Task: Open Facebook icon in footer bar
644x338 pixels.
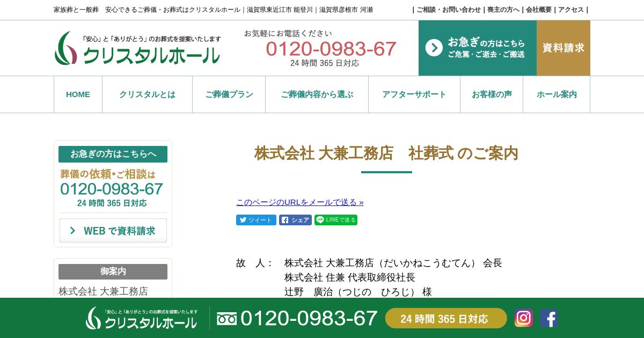Action: (x=549, y=318)
